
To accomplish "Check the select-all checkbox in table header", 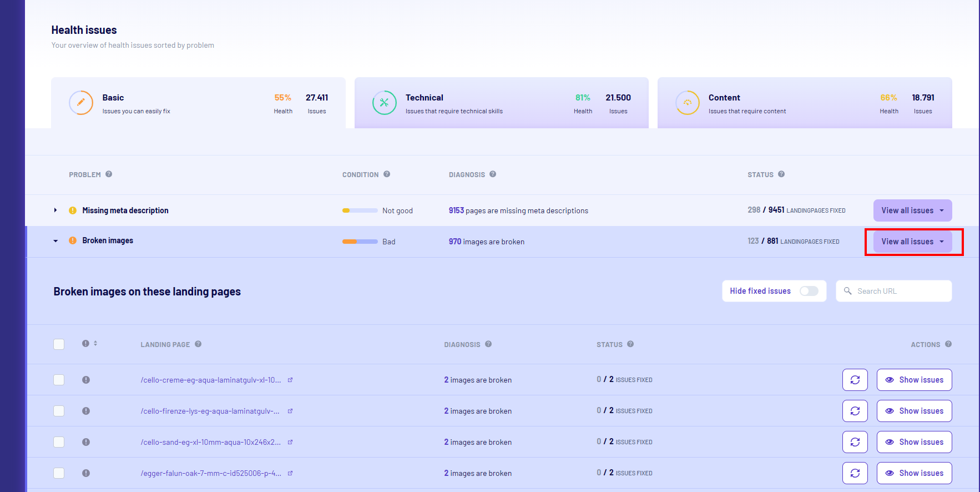I will [59, 344].
